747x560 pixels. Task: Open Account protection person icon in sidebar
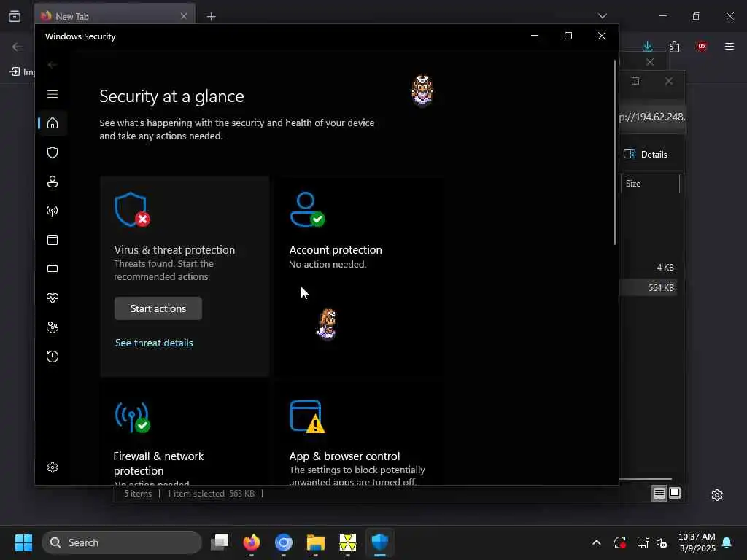point(53,182)
